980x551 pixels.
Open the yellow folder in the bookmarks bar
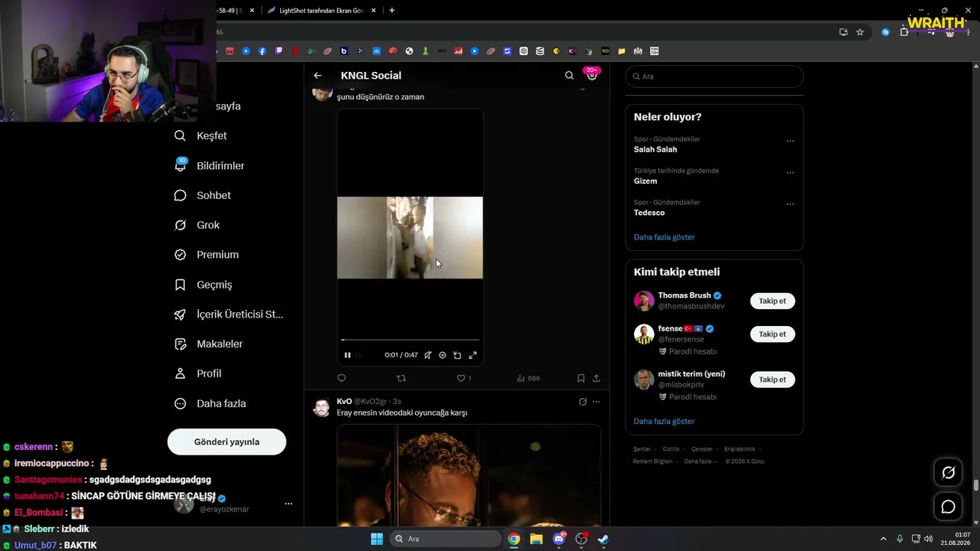pyautogui.click(x=622, y=51)
